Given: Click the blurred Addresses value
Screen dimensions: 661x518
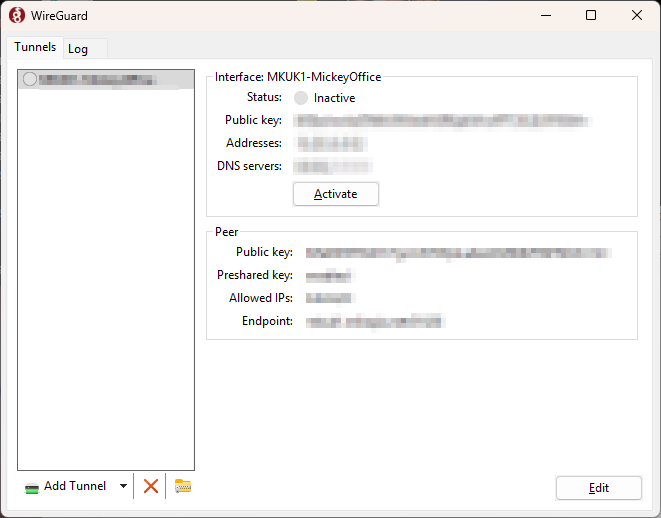Looking at the screenshot, I should (331, 143).
